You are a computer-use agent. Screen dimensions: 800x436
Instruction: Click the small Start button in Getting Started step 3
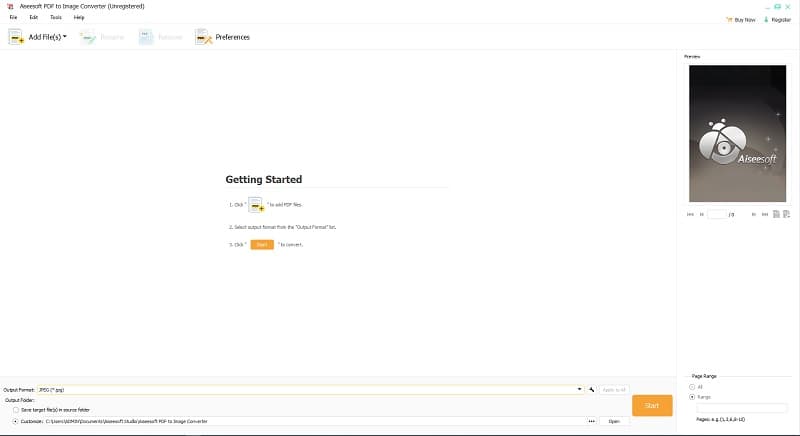262,245
